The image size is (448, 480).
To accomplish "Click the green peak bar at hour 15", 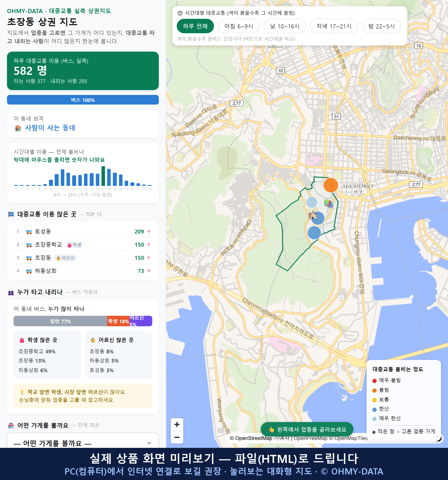I will tap(103, 176).
